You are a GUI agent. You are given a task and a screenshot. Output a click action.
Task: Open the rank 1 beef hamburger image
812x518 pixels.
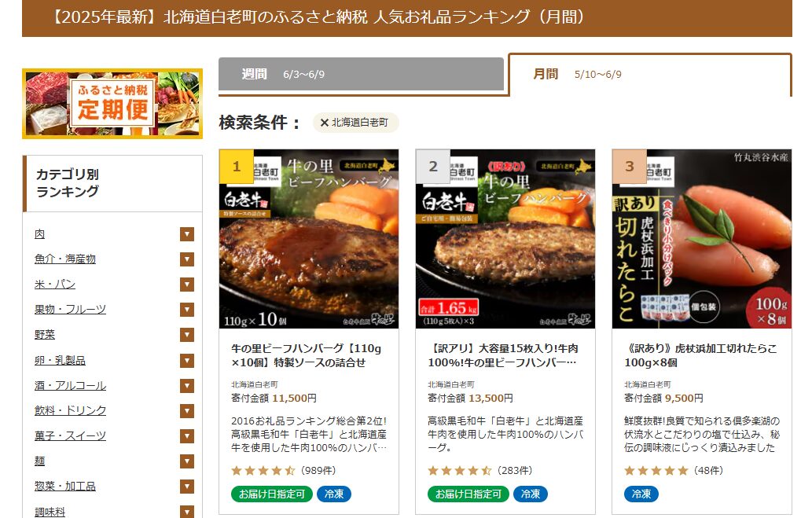[309, 239]
